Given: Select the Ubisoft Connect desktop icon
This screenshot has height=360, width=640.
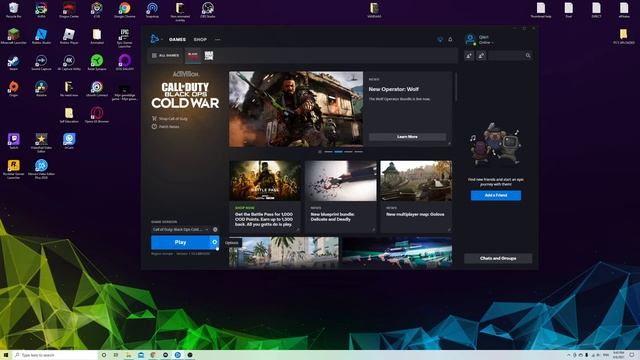Looking at the screenshot, I should pos(97,89).
